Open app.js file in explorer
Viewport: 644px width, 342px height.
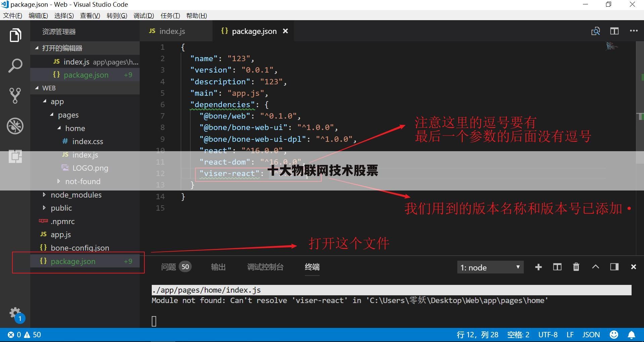[61, 234]
